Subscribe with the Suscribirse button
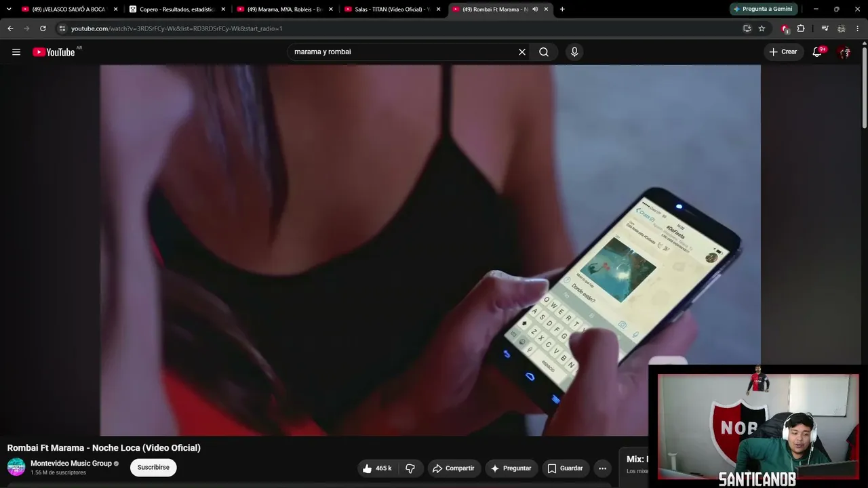The width and height of the screenshot is (868, 488). point(153,468)
